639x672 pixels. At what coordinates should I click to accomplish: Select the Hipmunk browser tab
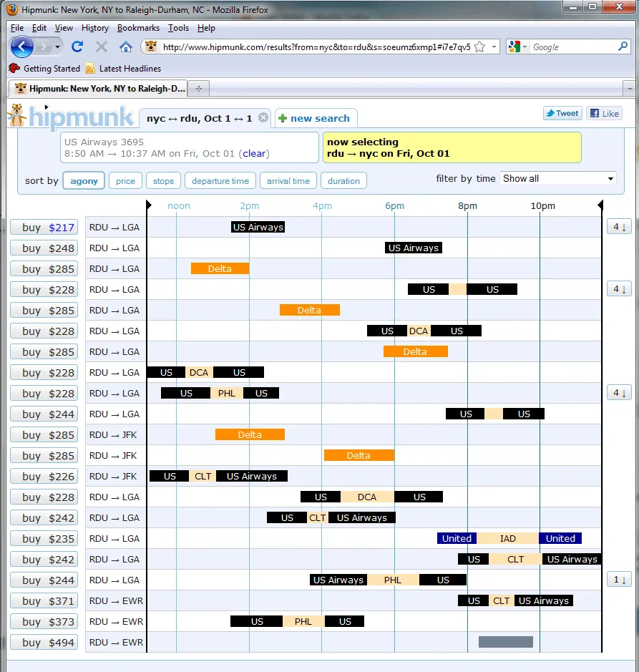click(98, 88)
